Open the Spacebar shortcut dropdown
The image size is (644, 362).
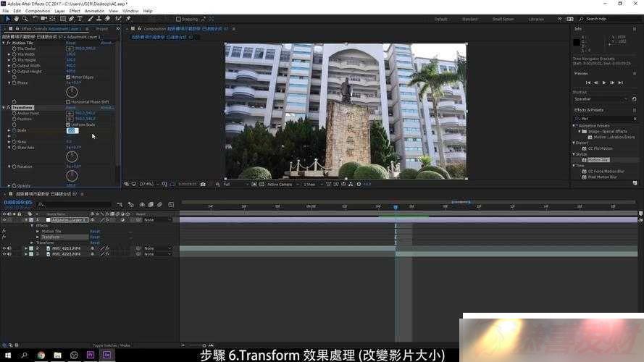coord(601,99)
